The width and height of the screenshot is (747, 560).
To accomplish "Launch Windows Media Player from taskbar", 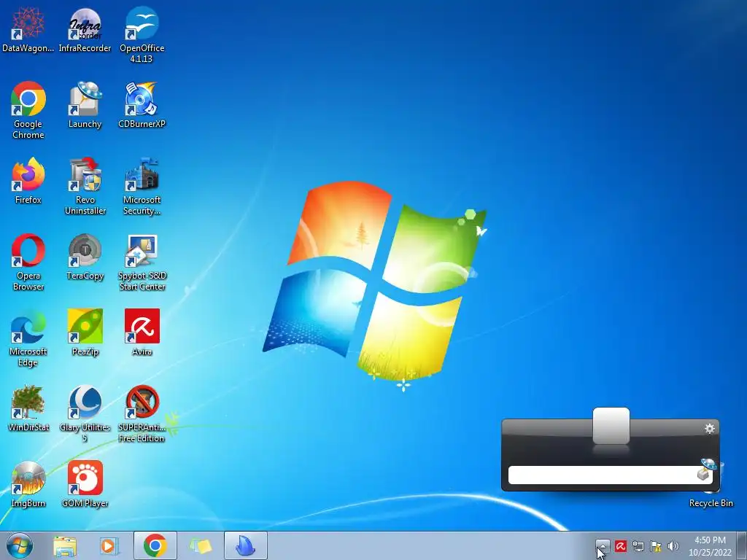I will (109, 545).
